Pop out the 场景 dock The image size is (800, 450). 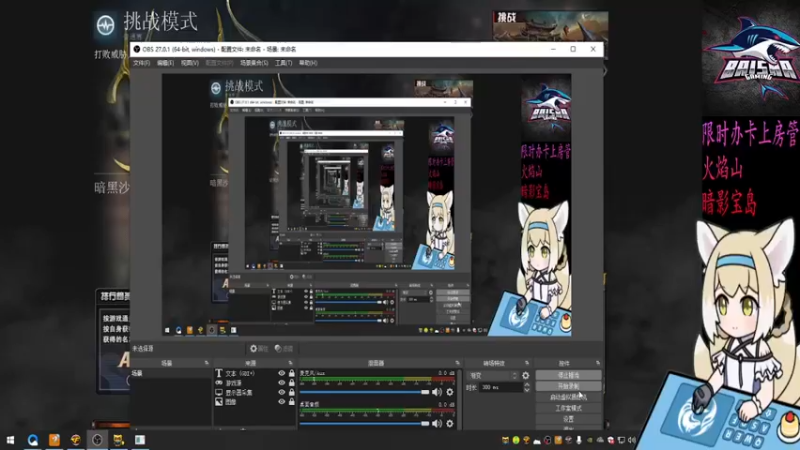(x=206, y=363)
